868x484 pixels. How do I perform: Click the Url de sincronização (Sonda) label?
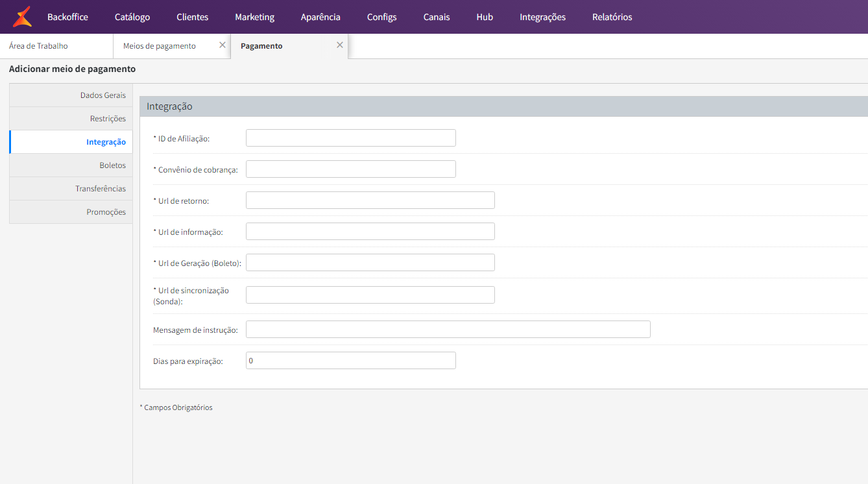point(191,296)
